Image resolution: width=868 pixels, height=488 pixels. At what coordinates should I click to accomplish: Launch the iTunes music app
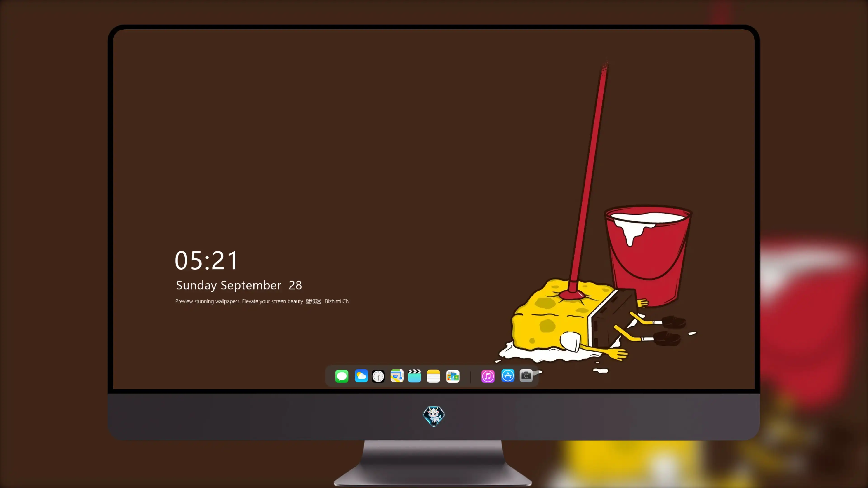(488, 376)
